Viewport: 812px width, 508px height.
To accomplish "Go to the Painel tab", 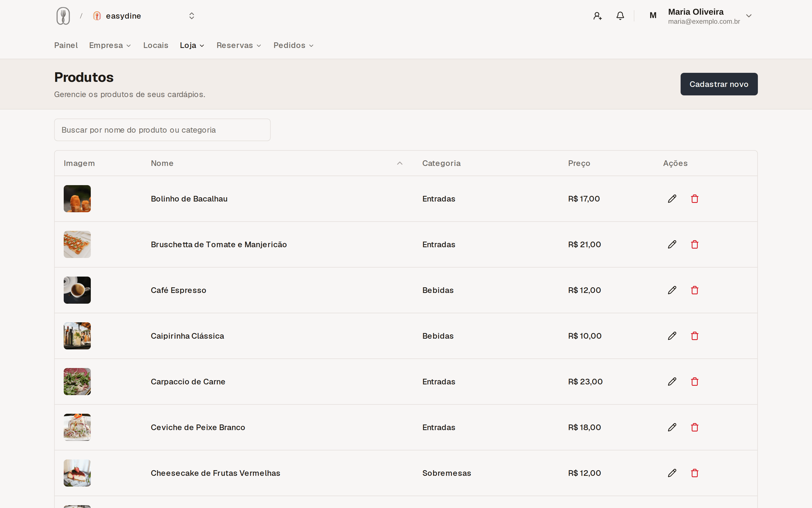I will [x=66, y=45].
